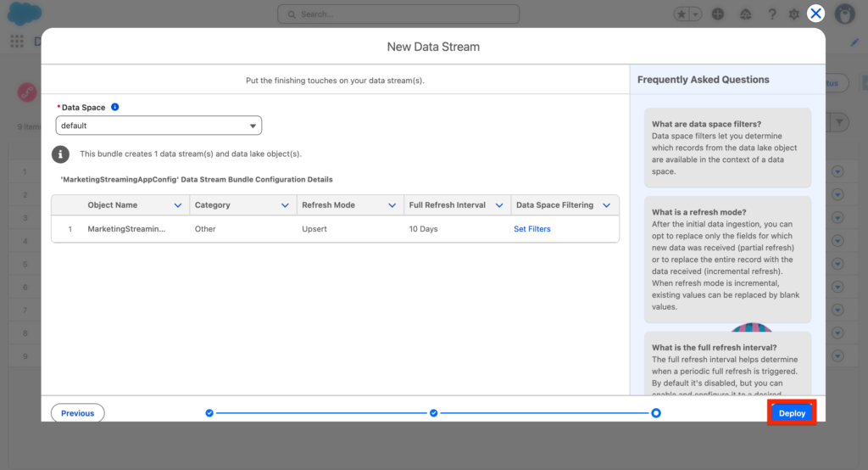Open the Refresh Mode column chevron
This screenshot has height=470, width=868.
point(392,205)
